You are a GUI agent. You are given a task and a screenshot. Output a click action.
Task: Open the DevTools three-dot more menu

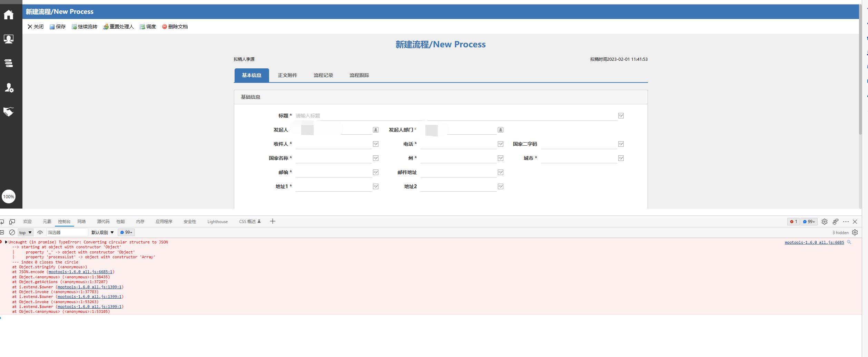tap(846, 222)
